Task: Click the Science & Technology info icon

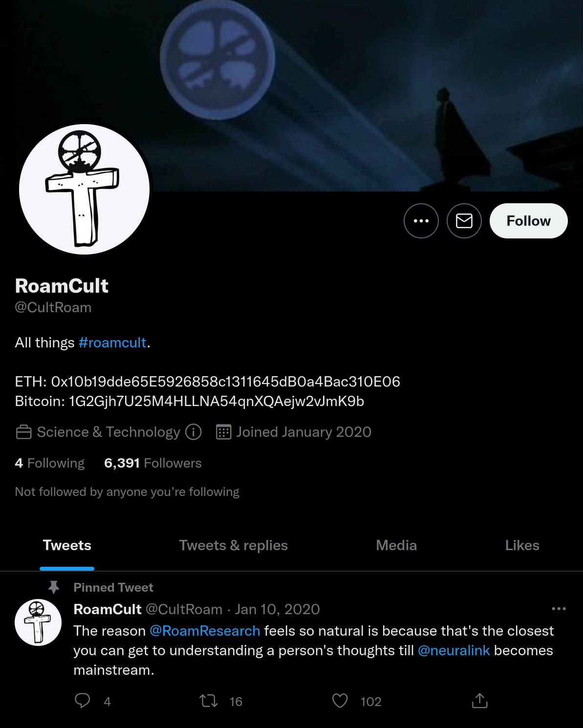Action: (x=194, y=432)
